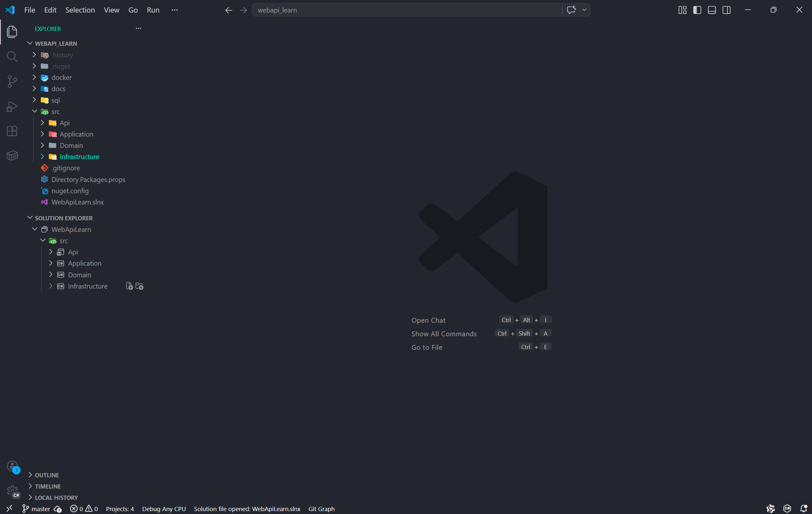This screenshot has height=514, width=812.
Task: Toggle the Secondary Side Bar layout button
Action: pos(727,10)
